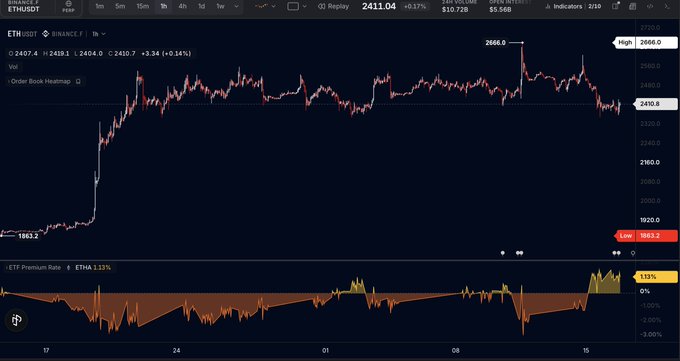Screen dimensions: 680x361
Task: Expand more timeframes dropdown after 1w
Action: (x=236, y=7)
